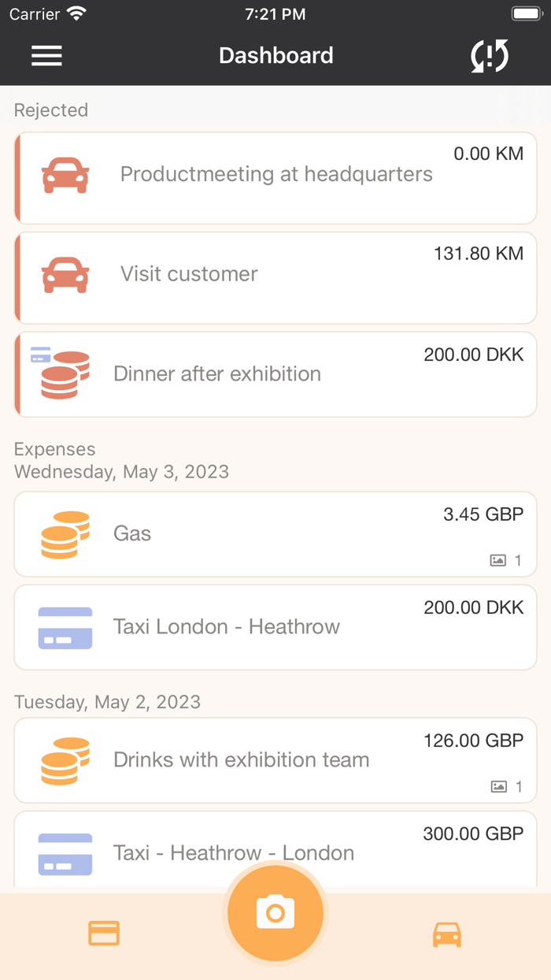This screenshot has height=980, width=551.
Task: Select the Rejected section header
Action: click(50, 110)
